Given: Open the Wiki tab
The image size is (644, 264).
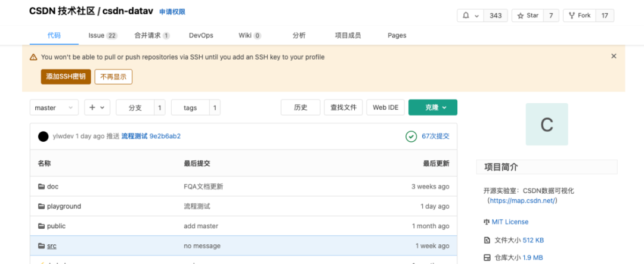Looking at the screenshot, I should point(250,35).
